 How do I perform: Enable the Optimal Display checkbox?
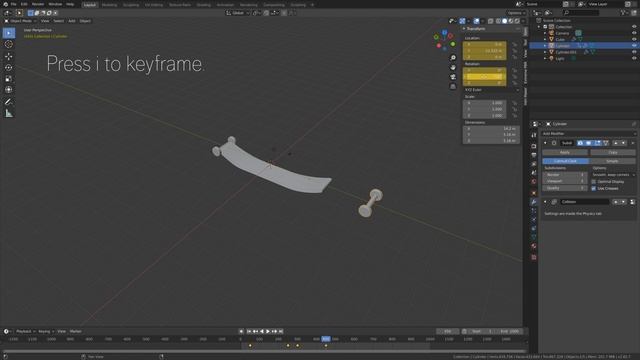[593, 182]
